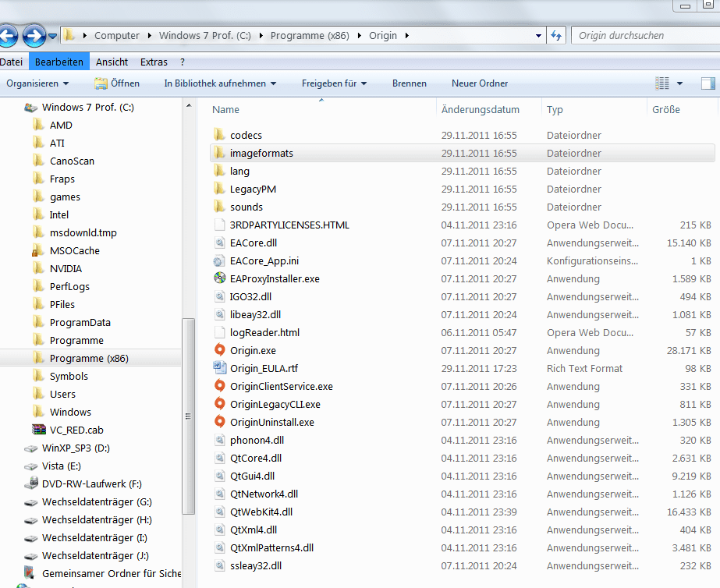720x588 pixels.
Task: Click the Origin_EULA.rtf document icon
Action: 220,368
